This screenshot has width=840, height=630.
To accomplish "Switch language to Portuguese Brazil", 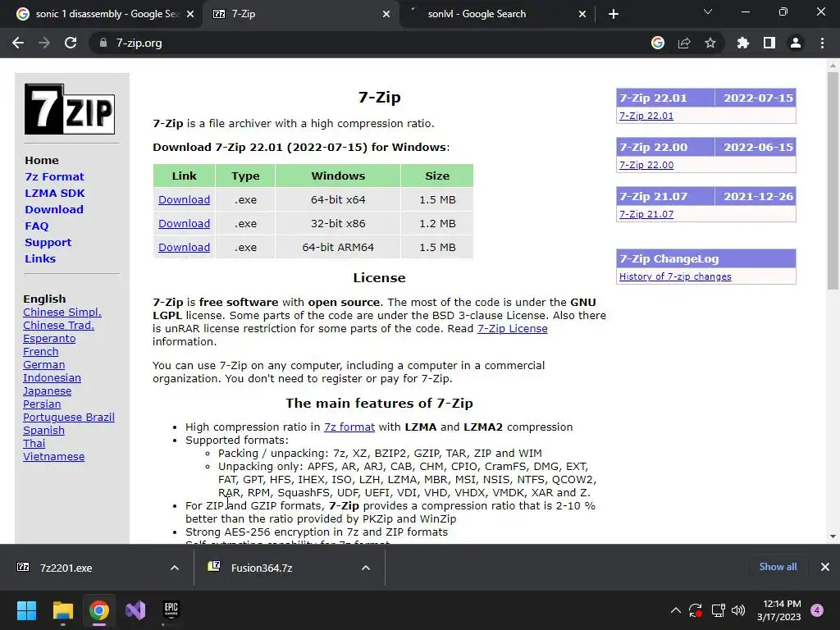I will tap(69, 418).
